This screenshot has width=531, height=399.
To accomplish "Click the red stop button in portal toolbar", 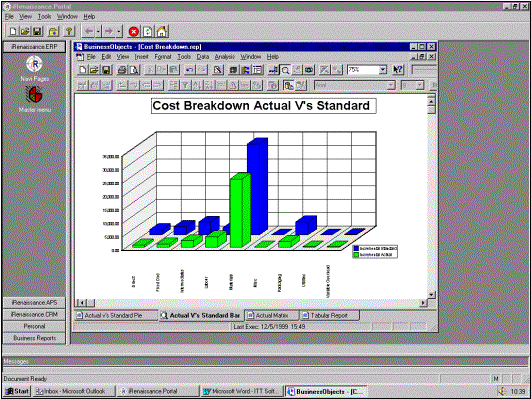I will (x=134, y=32).
